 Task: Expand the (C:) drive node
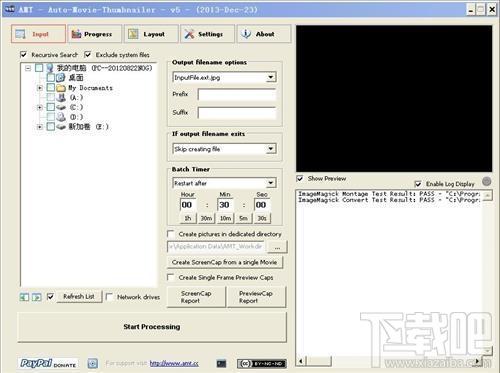39,107
